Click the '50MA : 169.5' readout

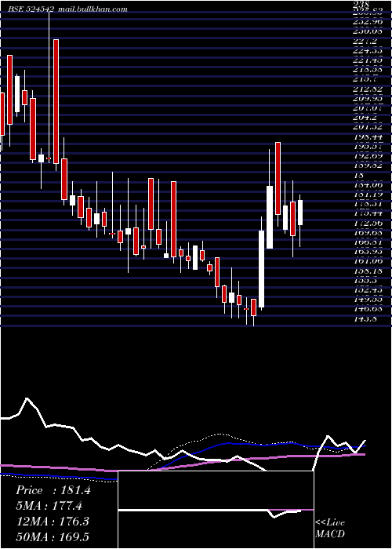click(52, 537)
